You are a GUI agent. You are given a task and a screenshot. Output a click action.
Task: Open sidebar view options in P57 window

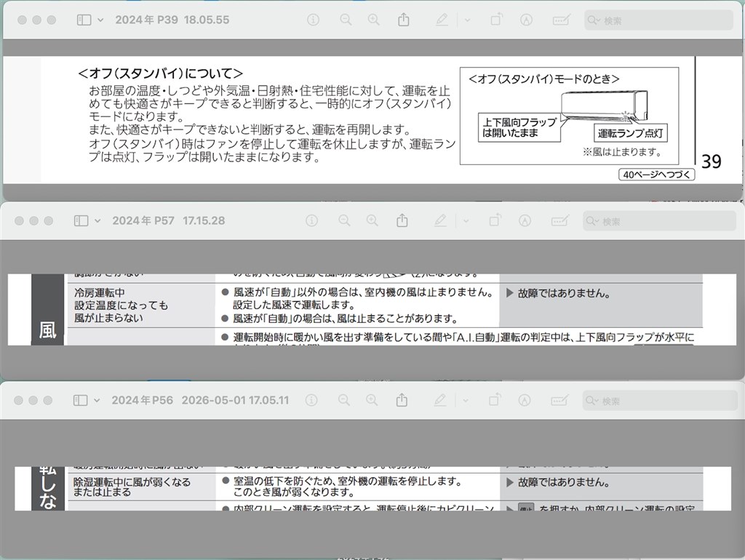97,221
